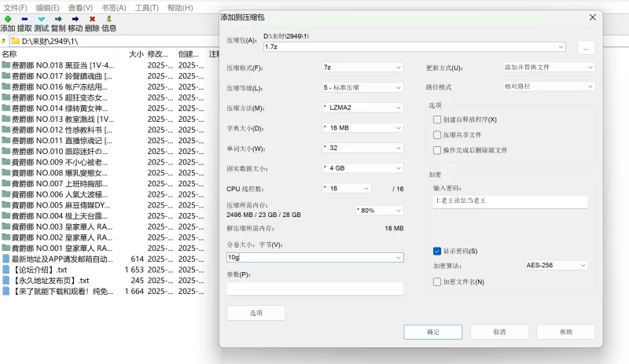Click the OK (确定) button
The height and width of the screenshot is (364, 629).
pyautogui.click(x=433, y=332)
